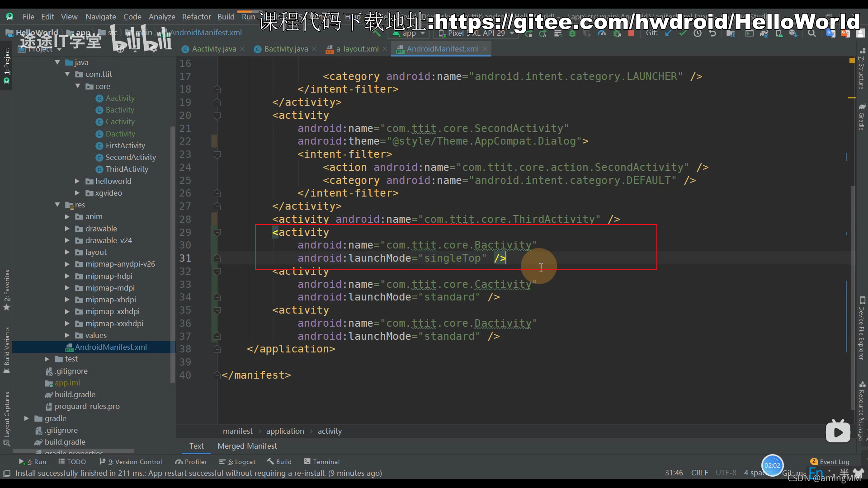The image size is (868, 488).
Task: Expand the layout folder
Action: click(67, 252)
